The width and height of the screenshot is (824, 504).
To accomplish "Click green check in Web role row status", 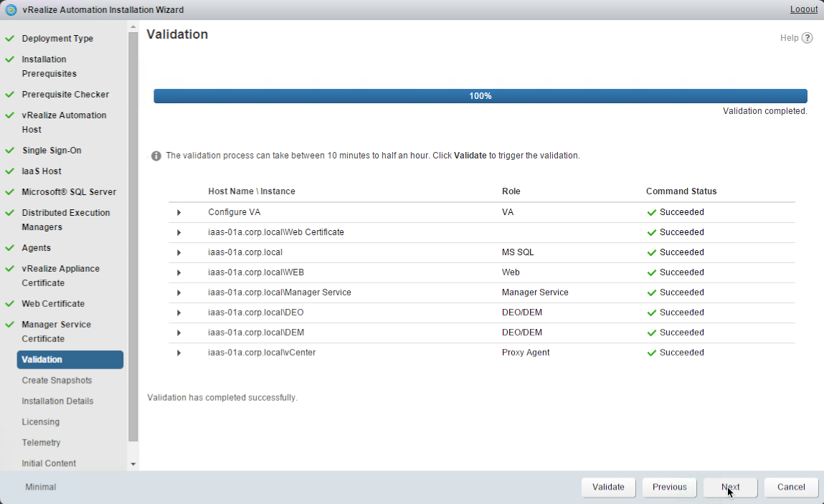I will 652,272.
